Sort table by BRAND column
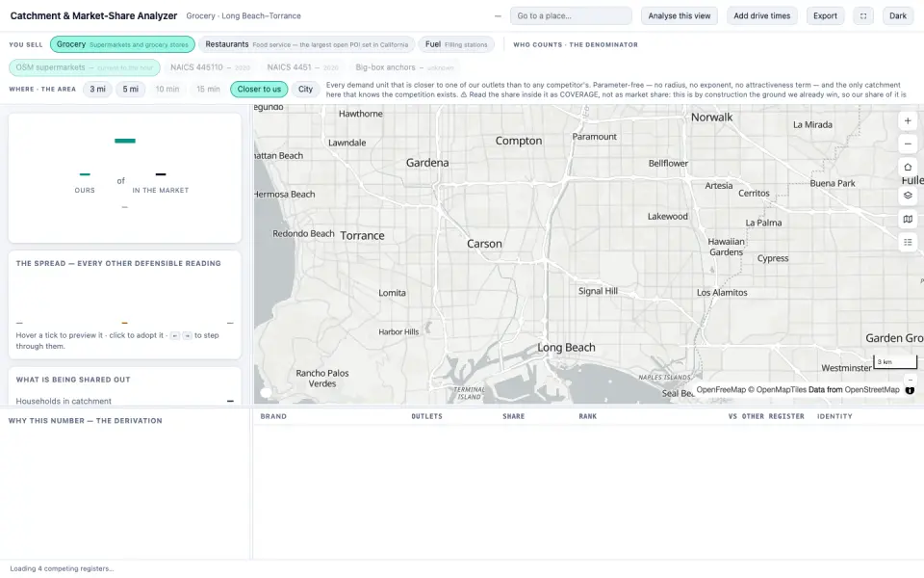Screen dimensions: 924x578 [x=273, y=416]
